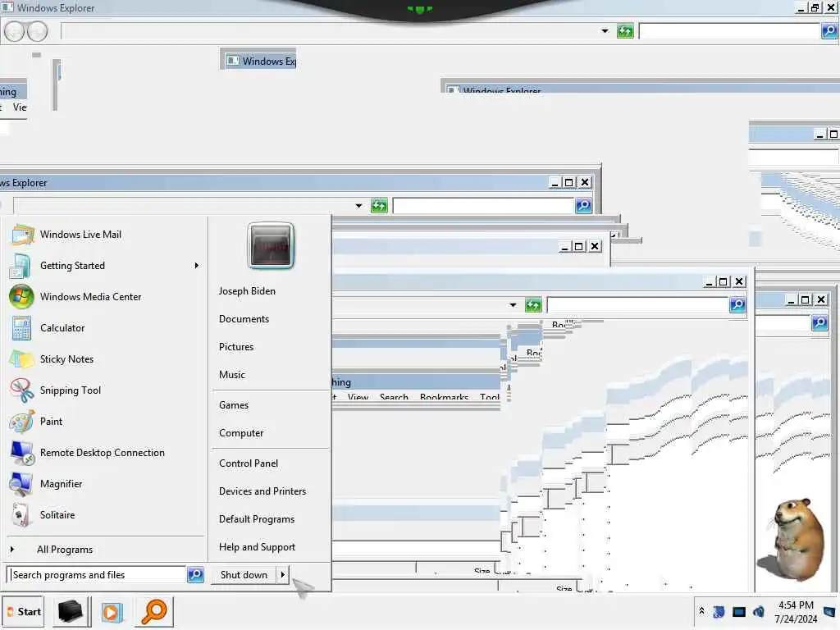Viewport: 840px width, 630px height.
Task: Click the top Windows Explorer forward button
Action: pos(37,31)
